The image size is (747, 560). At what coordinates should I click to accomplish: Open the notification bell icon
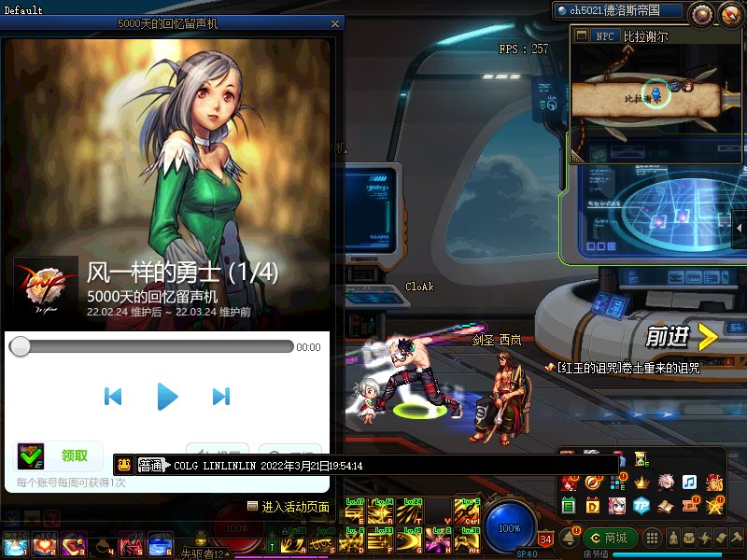(x=569, y=538)
